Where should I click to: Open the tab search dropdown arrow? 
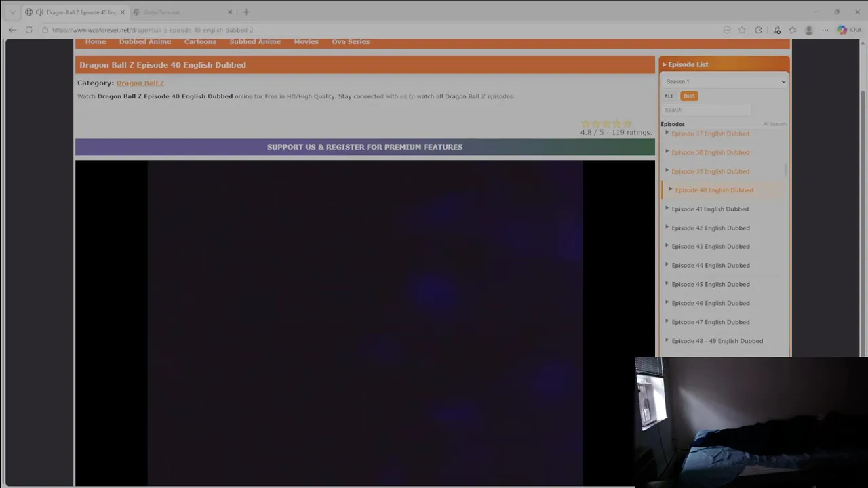[12, 12]
